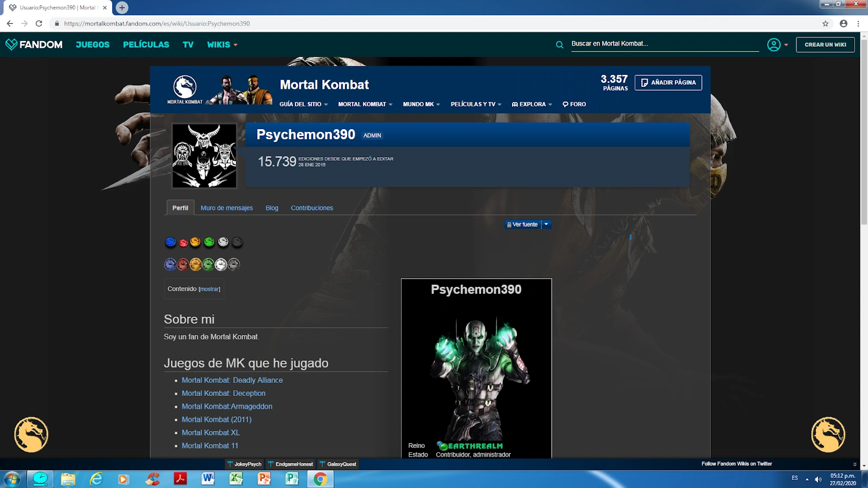Go back to the previous page

pyautogui.click(x=10, y=23)
